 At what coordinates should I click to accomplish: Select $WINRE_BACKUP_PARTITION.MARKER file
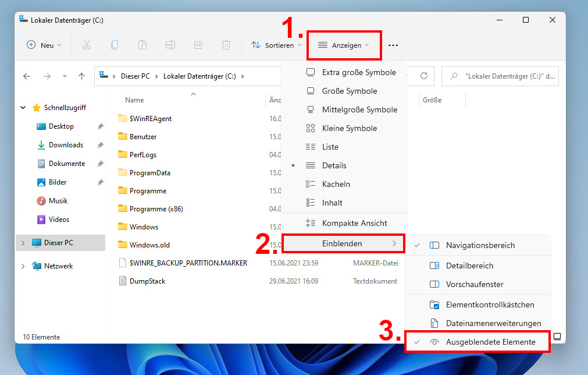188,263
